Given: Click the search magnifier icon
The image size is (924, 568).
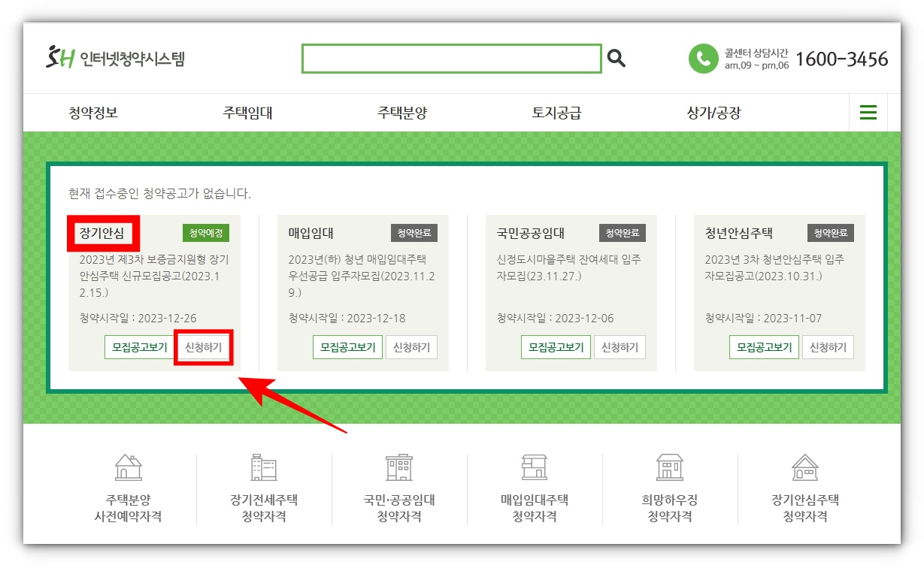Looking at the screenshot, I should tap(616, 58).
